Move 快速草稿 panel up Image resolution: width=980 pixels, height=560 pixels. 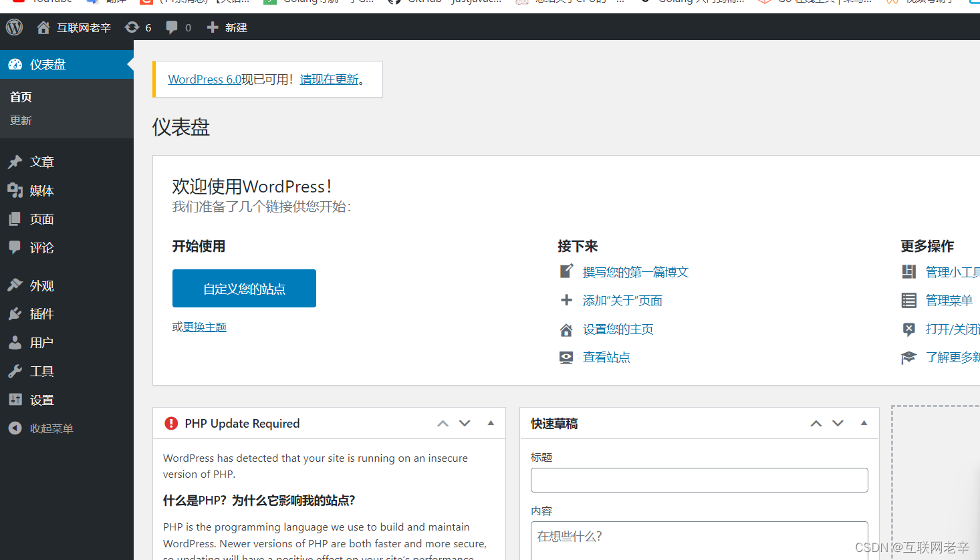pyautogui.click(x=816, y=423)
